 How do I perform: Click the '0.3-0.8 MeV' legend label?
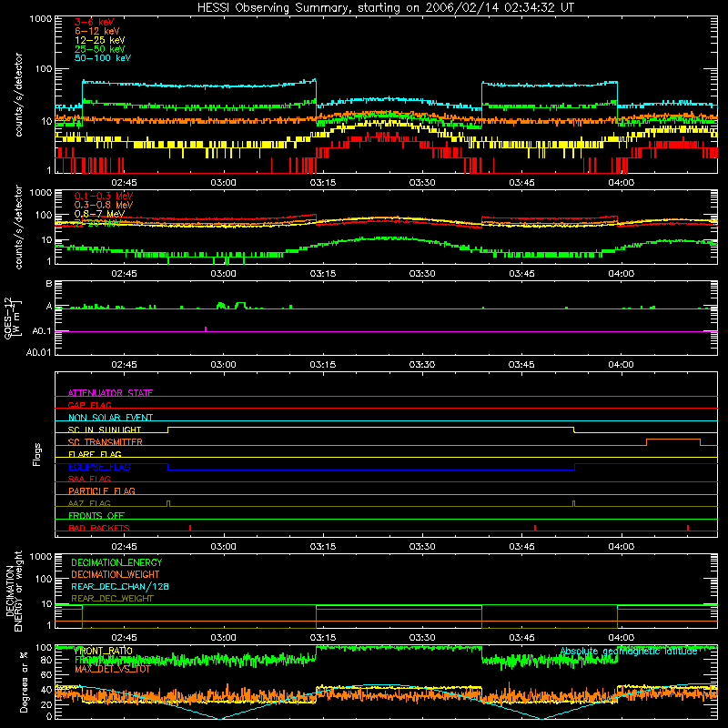click(x=104, y=205)
